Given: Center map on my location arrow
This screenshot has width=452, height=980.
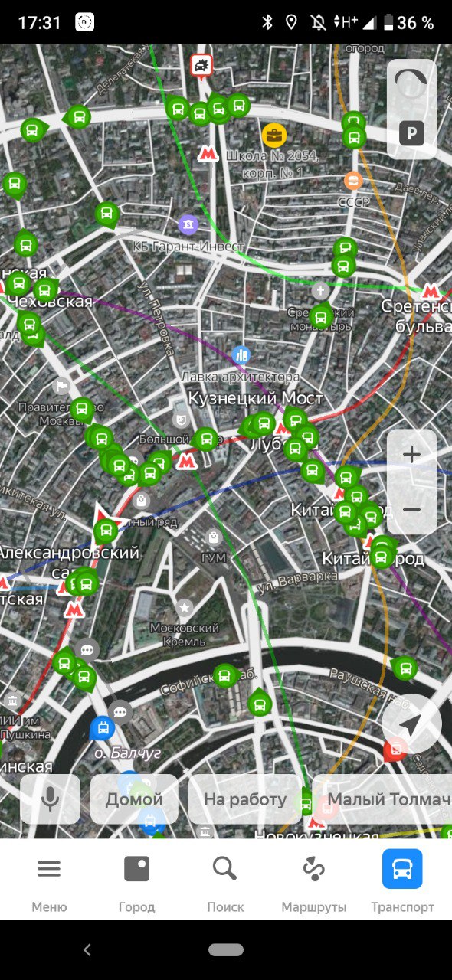Looking at the screenshot, I should click(412, 724).
